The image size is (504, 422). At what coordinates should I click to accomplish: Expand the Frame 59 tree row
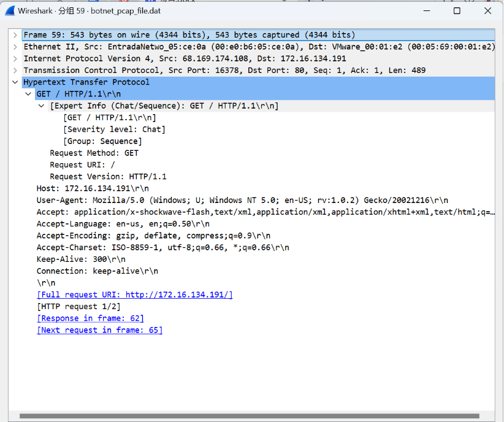[15, 35]
